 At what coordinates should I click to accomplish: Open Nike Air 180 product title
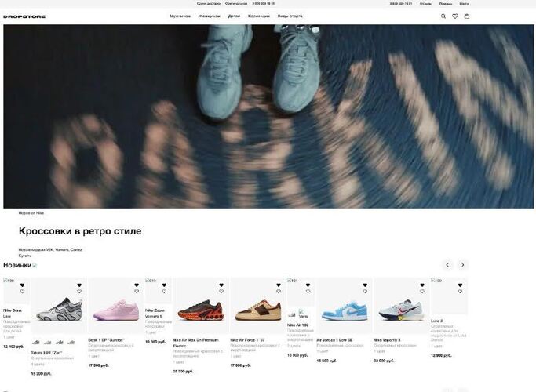297,325
